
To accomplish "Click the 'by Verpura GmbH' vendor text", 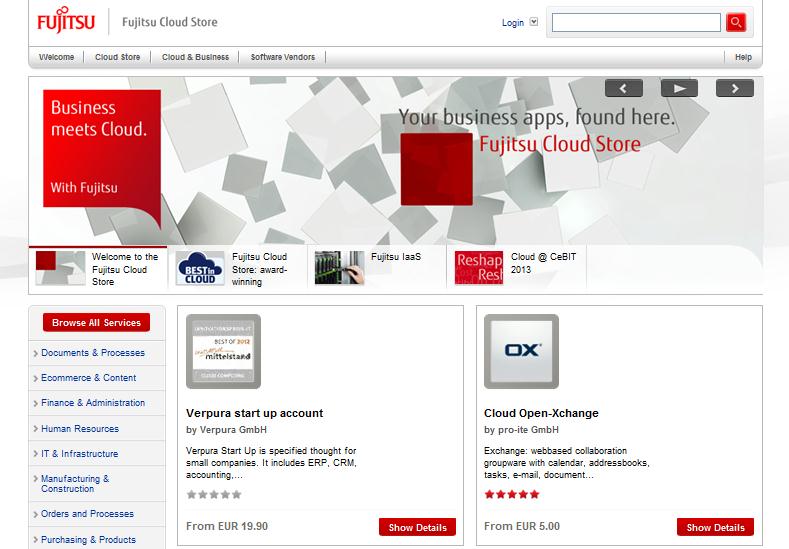I will (x=226, y=430).
